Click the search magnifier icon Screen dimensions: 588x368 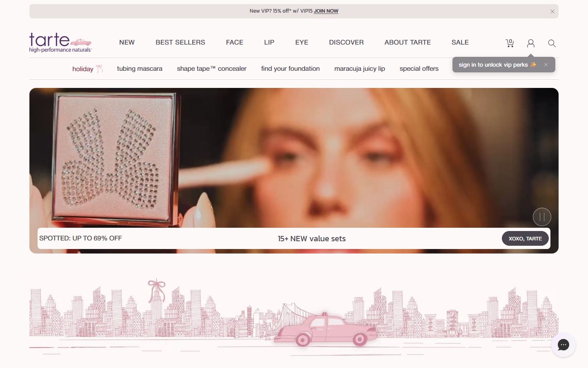tap(552, 43)
